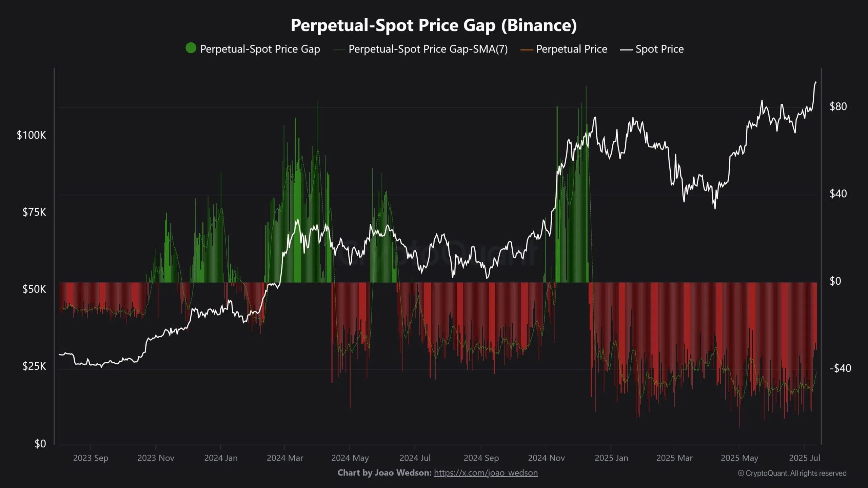
Task: Select the 2025 Jul date tick label
Action: [x=804, y=458]
